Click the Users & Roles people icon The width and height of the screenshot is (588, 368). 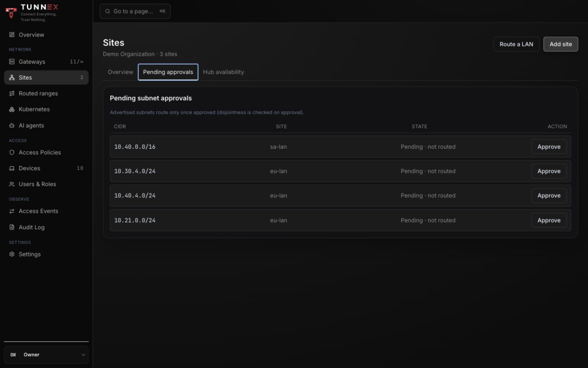pos(12,184)
